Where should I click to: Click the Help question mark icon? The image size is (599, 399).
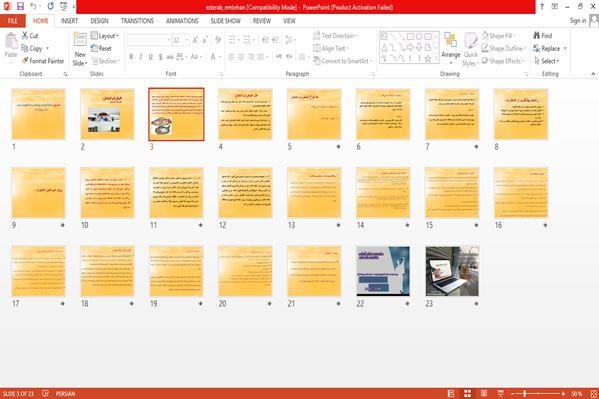(x=542, y=6)
